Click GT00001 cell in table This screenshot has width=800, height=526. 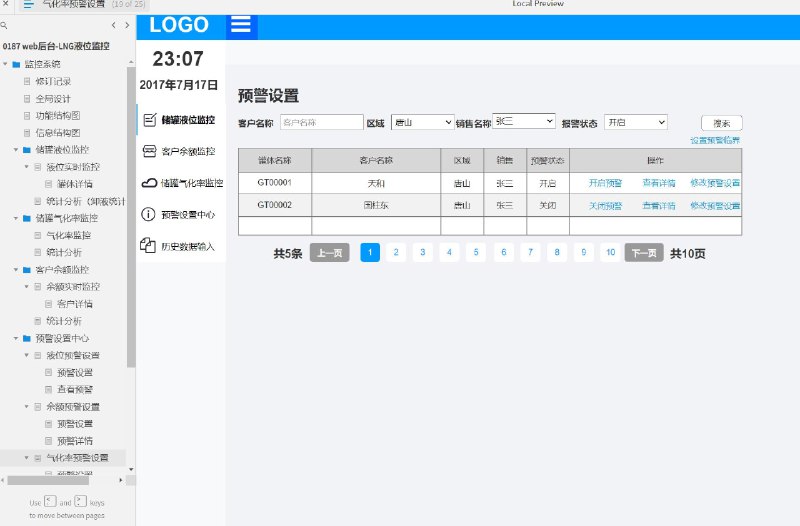pos(274,183)
